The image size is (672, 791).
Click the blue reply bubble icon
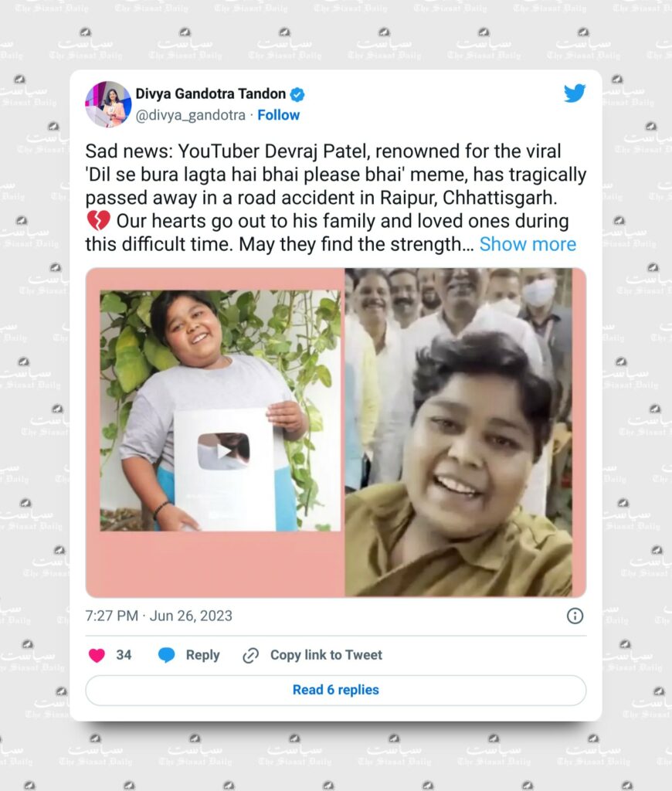(x=167, y=655)
